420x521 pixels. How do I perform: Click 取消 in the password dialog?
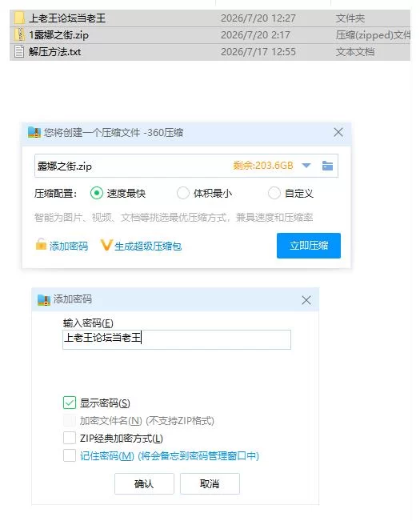[x=210, y=483]
